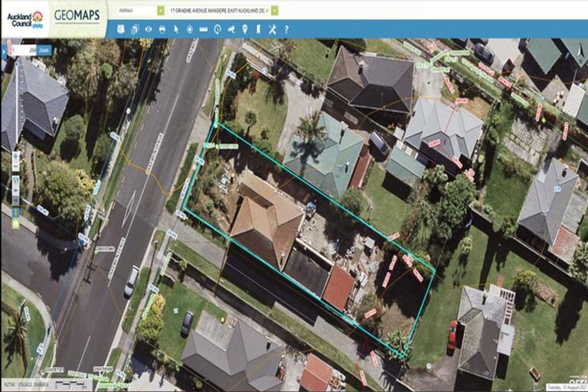Click the blue diamond map control

point(16,213)
